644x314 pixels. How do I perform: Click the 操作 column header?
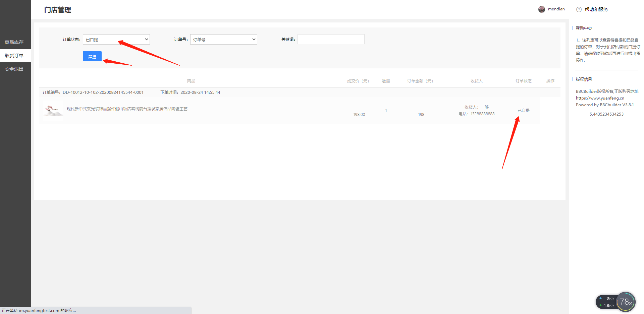point(550,81)
